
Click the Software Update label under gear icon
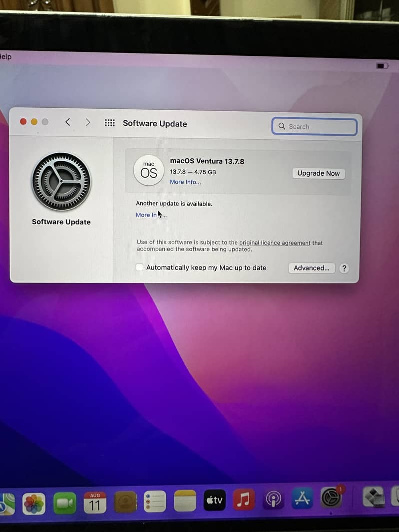pos(61,222)
